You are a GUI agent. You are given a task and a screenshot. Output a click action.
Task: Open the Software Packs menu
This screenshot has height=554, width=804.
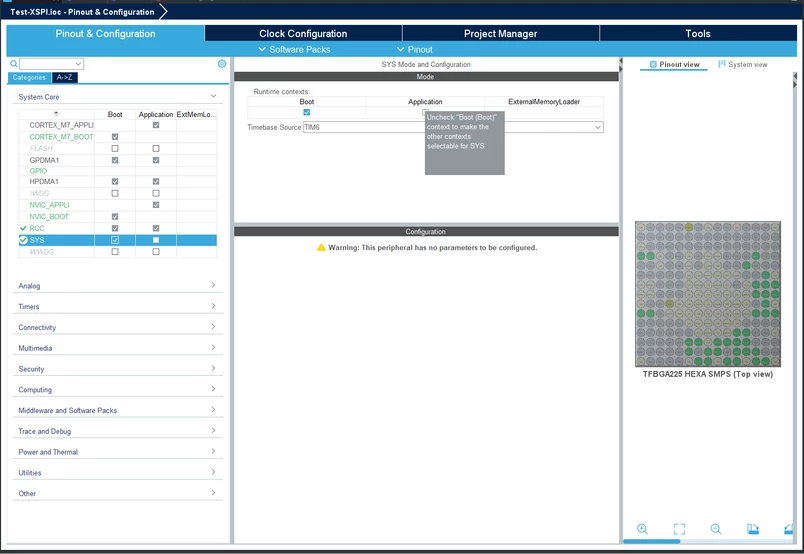[x=294, y=49]
